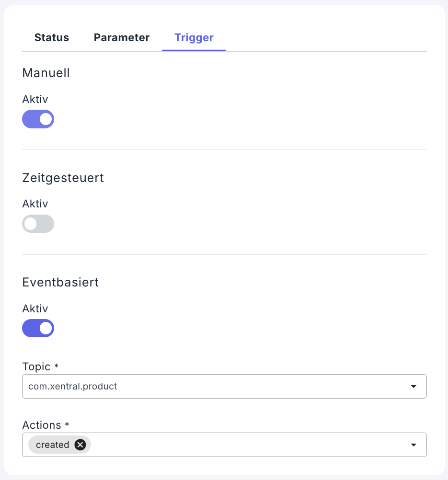Image resolution: width=448 pixels, height=480 pixels.
Task: Click the Manuell section heading
Action: click(46, 73)
